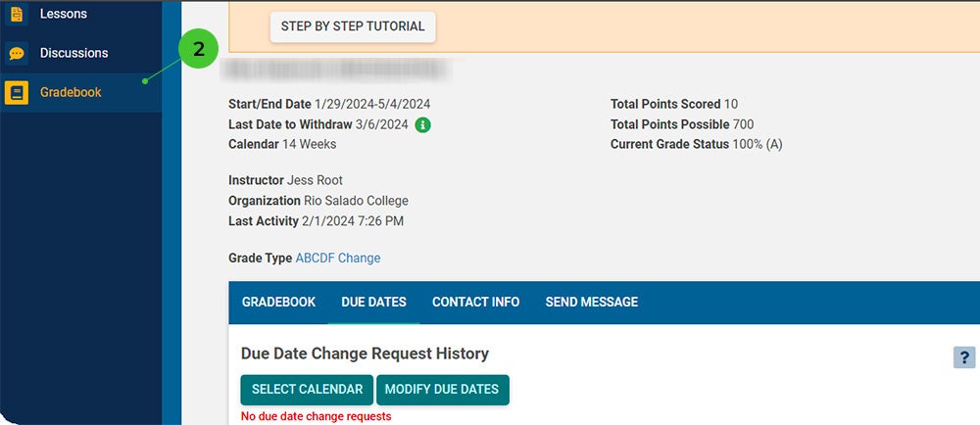Open help via the question mark icon
980x425 pixels.
(963, 357)
